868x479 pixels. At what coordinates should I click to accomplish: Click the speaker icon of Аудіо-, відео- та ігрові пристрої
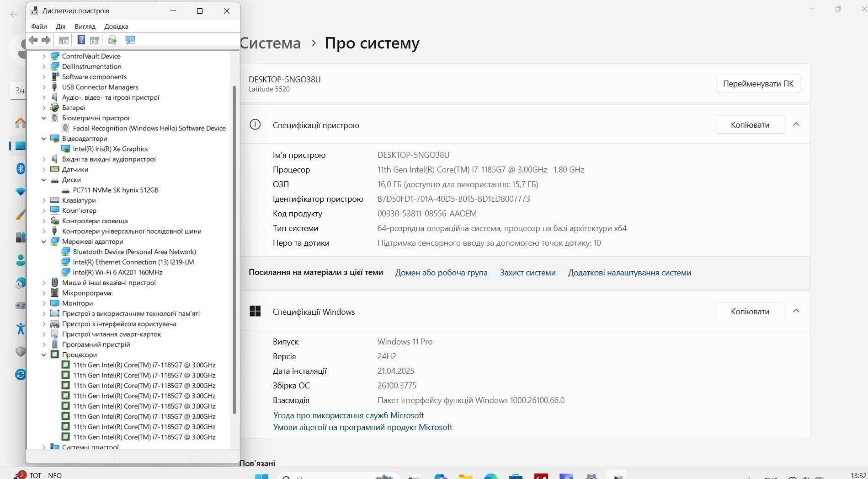(55, 97)
